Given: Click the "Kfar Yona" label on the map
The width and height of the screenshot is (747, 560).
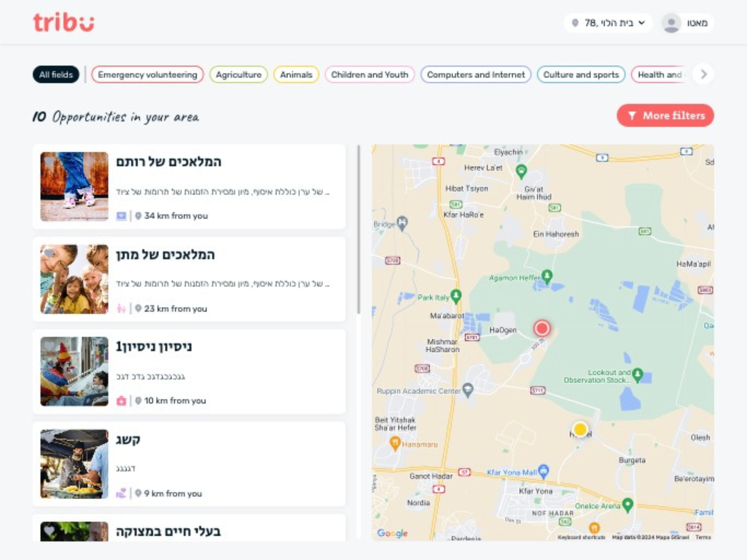Looking at the screenshot, I should pos(536,491).
